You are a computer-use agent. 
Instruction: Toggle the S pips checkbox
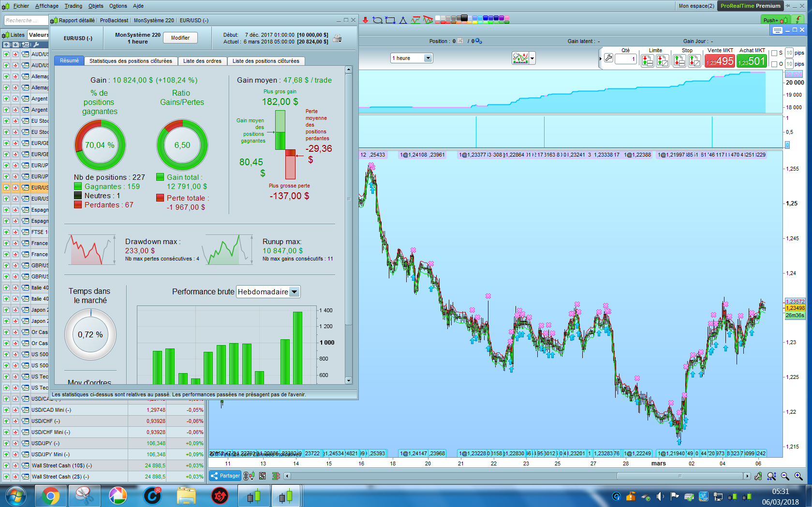pyautogui.click(x=774, y=53)
